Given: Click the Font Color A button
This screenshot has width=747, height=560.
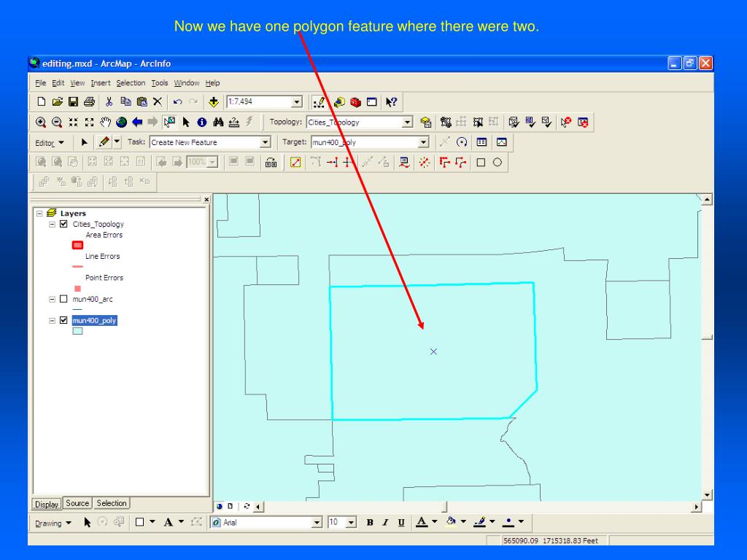Looking at the screenshot, I should pos(421,522).
